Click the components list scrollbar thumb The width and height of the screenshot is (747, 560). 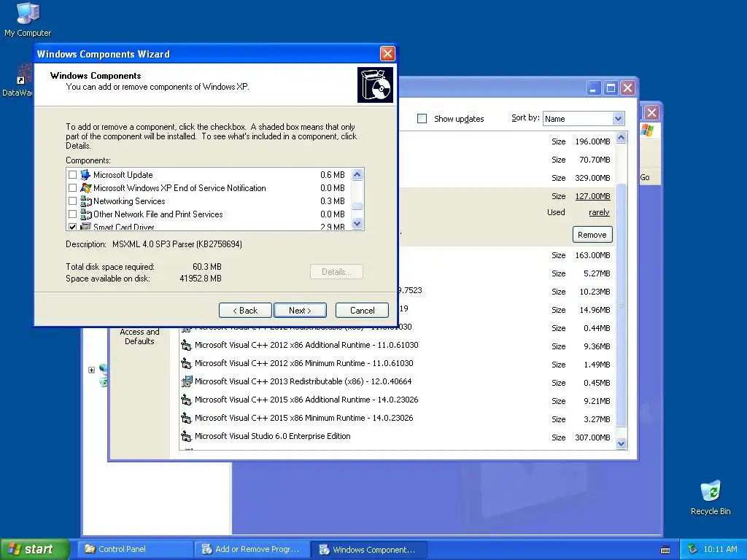[357, 206]
